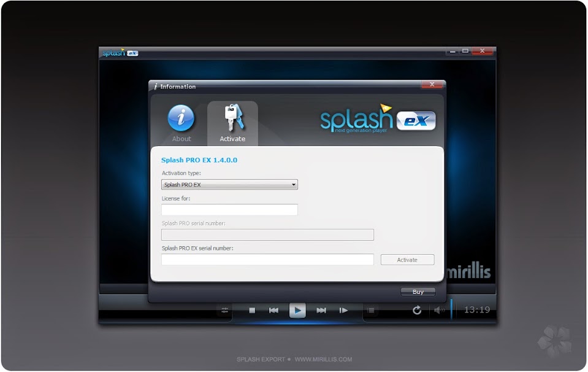Click the Activate button
The width and height of the screenshot is (588, 372).
pos(407,260)
